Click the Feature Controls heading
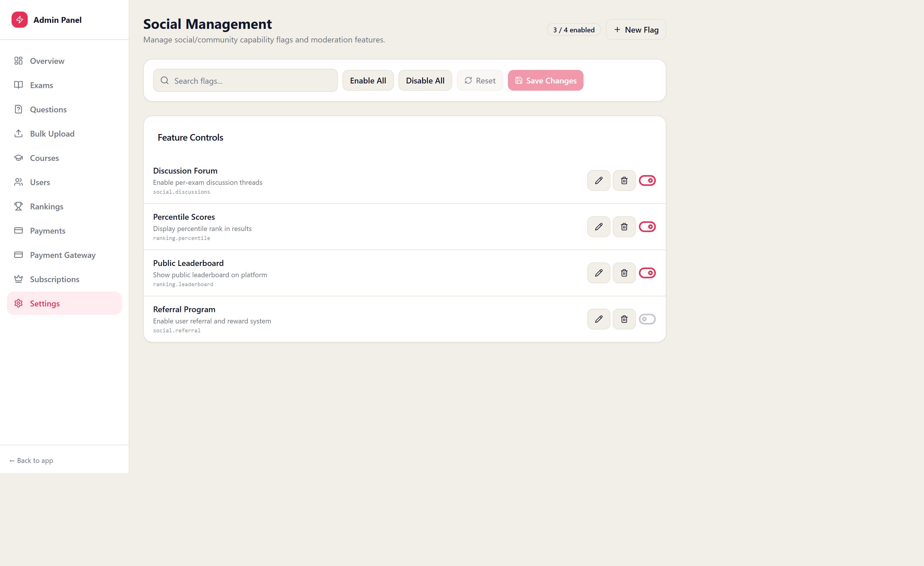 coord(190,137)
